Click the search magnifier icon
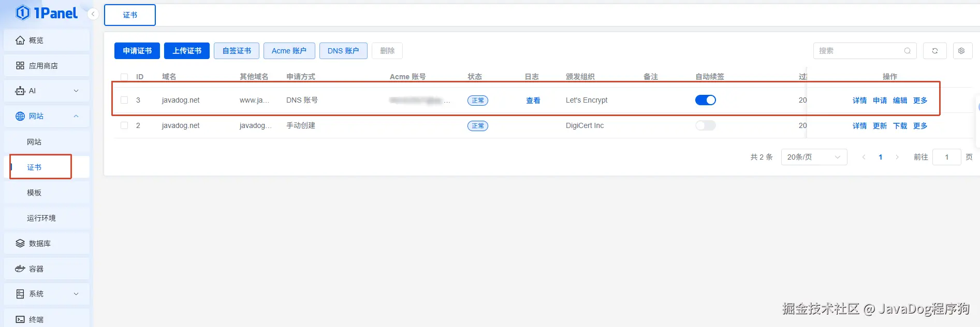Viewport: 980px width, 327px height. click(x=908, y=51)
